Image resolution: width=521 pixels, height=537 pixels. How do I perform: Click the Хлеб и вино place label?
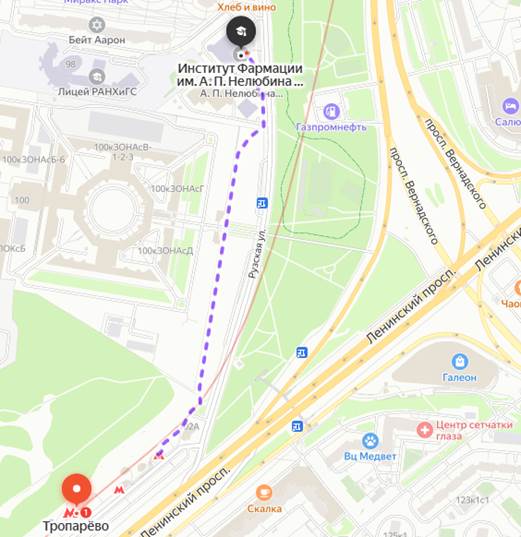(x=247, y=7)
